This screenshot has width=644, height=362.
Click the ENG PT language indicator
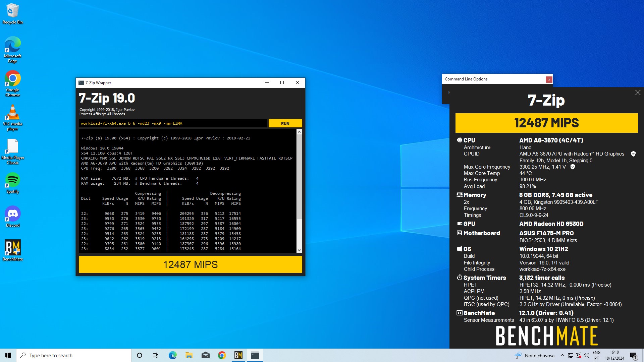click(x=596, y=355)
